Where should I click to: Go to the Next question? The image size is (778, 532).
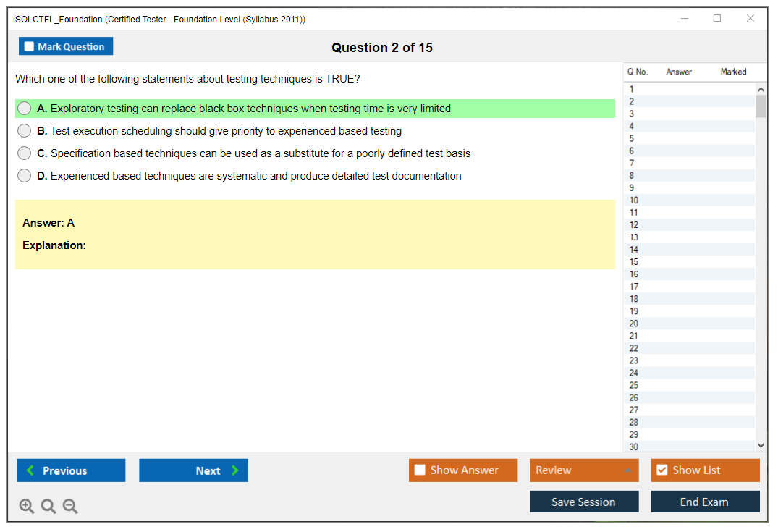tap(193, 470)
